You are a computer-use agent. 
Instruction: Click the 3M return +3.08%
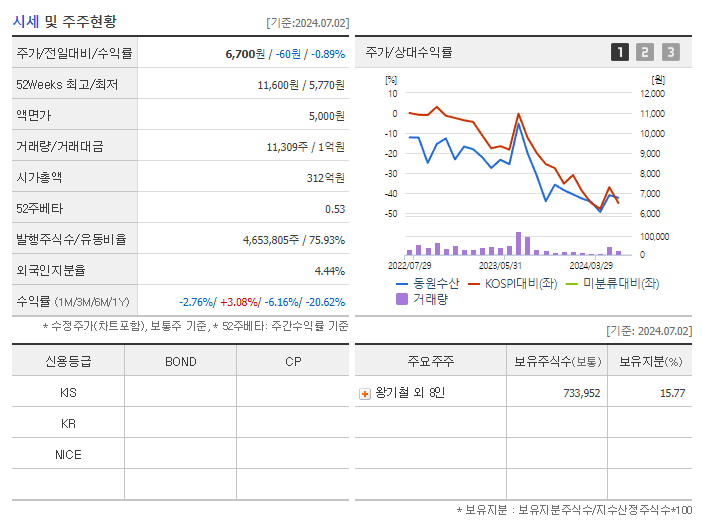239,302
